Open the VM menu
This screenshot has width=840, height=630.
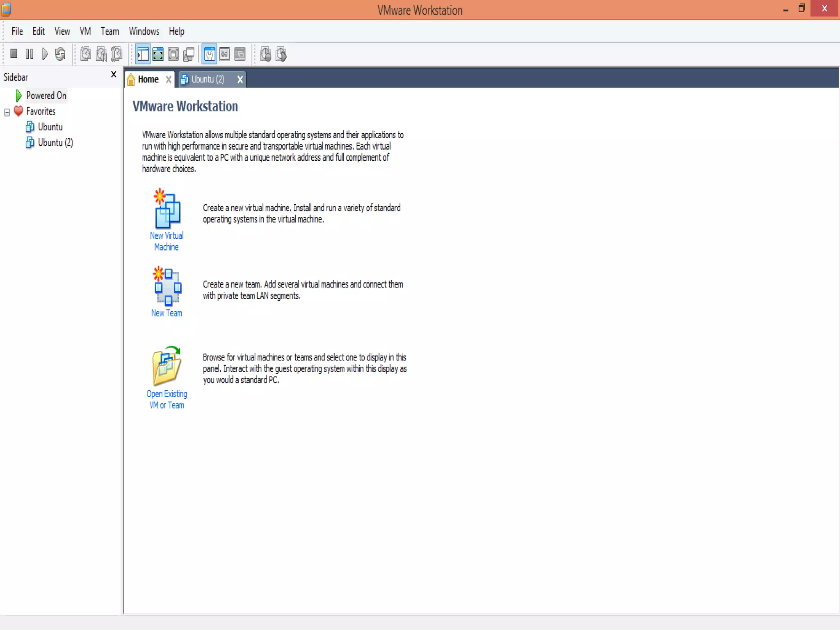(85, 31)
